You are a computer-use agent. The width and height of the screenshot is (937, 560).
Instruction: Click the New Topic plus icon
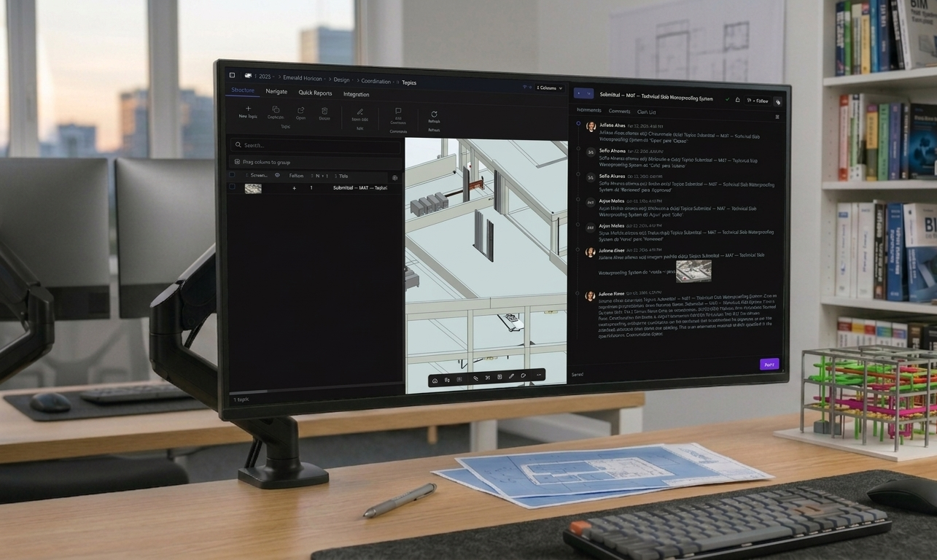[x=248, y=109]
